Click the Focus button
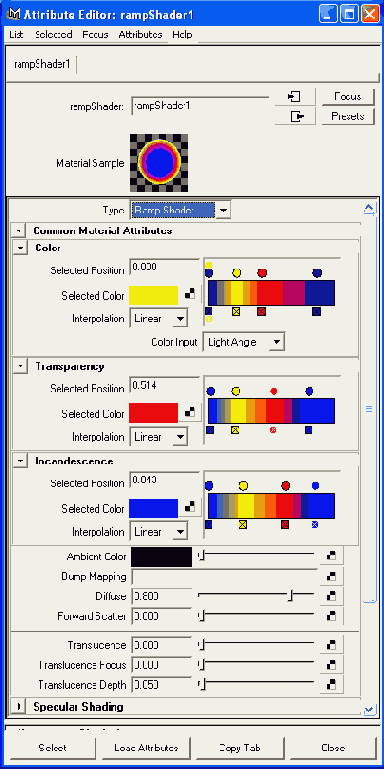 pyautogui.click(x=348, y=97)
